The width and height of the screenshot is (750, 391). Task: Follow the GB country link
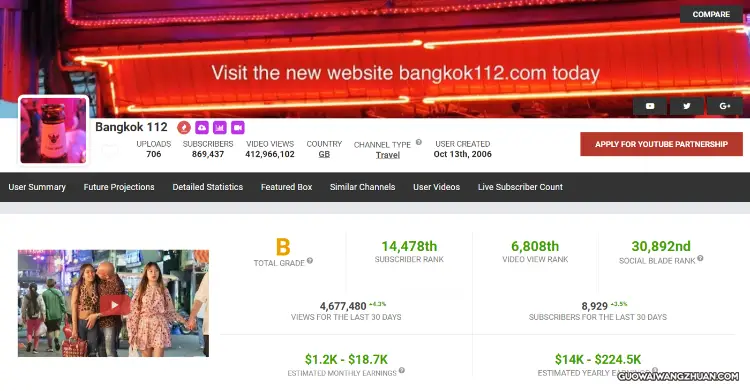[324, 155]
